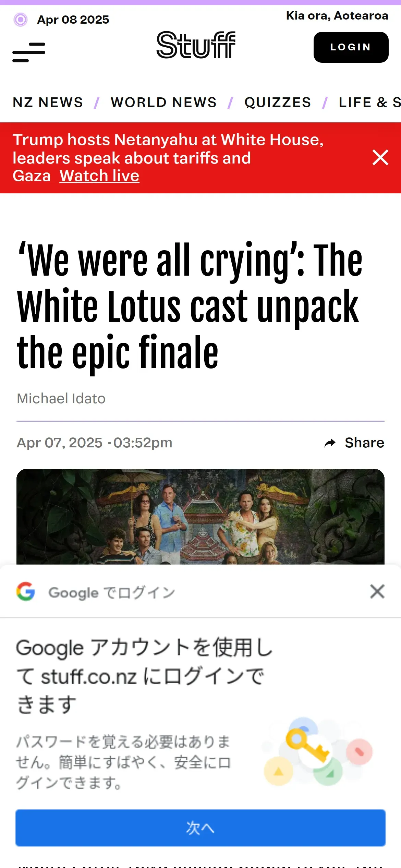401x868 pixels.
Task: Dismiss the red breaking news banner
Action: (380, 157)
